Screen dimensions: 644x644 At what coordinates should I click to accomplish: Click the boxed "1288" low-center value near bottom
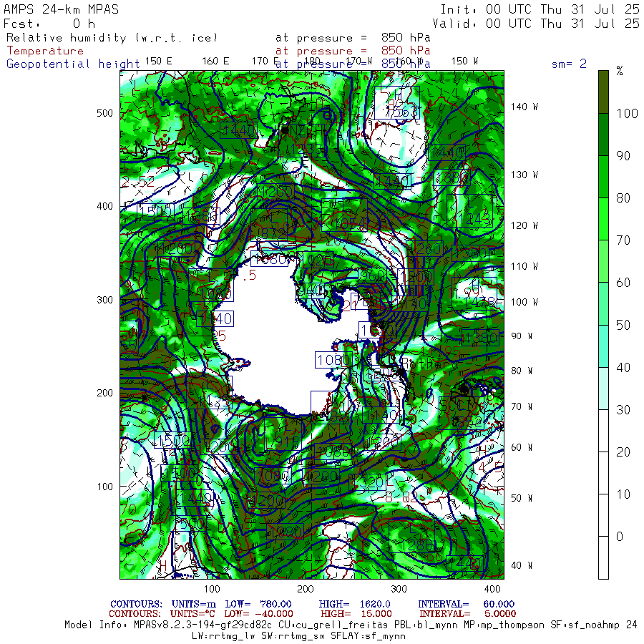[x=416, y=545]
